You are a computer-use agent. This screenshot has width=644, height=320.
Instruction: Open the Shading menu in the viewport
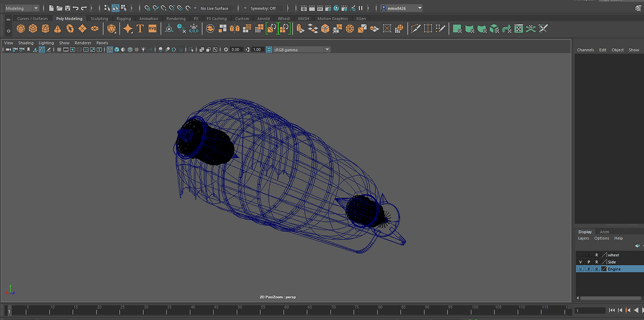[26, 43]
